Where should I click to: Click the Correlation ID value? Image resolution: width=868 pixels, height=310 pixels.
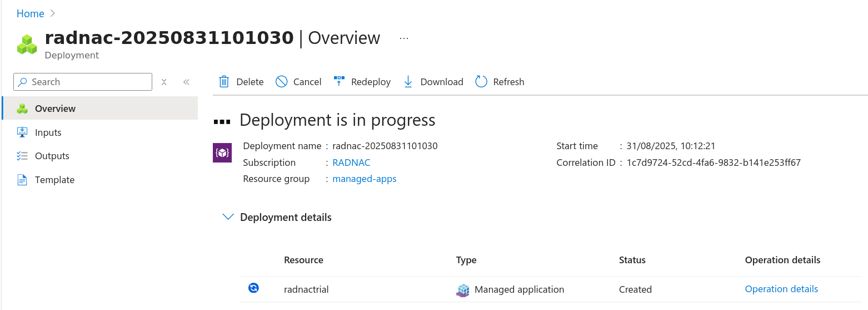[714, 163]
